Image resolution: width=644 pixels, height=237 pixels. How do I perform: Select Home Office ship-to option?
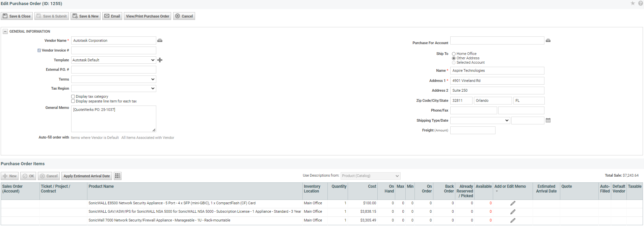[454, 54]
